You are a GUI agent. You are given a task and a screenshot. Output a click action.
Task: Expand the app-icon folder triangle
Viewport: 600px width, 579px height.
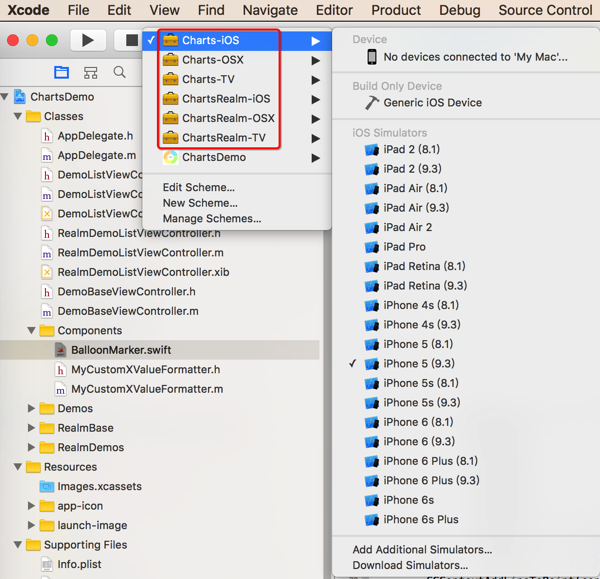pos(31,506)
